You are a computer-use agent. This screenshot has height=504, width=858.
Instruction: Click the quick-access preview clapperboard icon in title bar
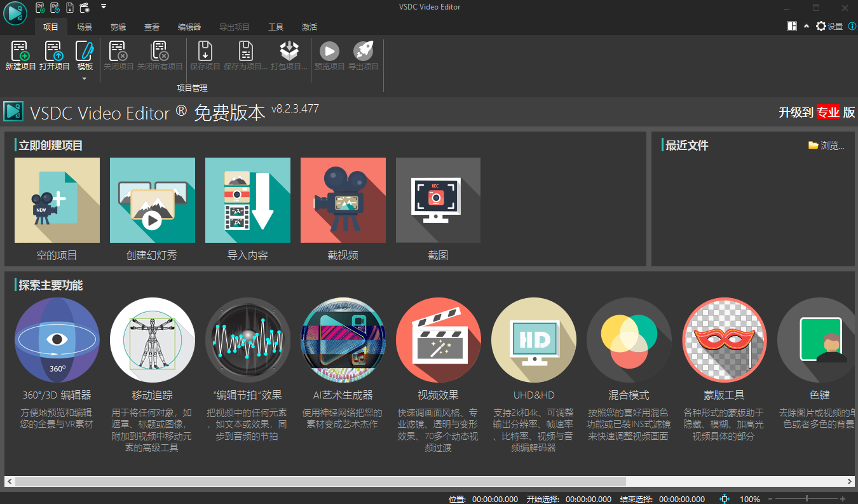pos(85,8)
